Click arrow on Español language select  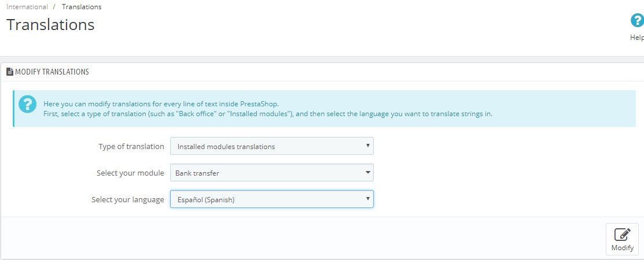pyautogui.click(x=367, y=199)
